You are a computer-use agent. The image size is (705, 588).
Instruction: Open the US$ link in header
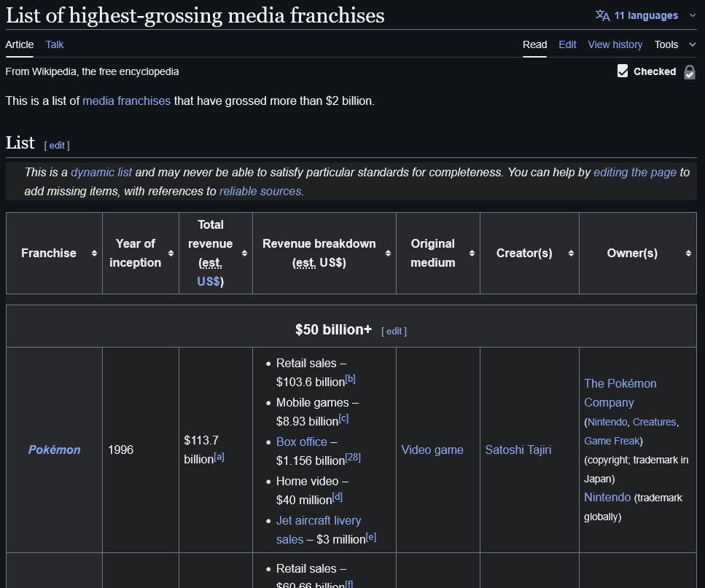coord(209,281)
